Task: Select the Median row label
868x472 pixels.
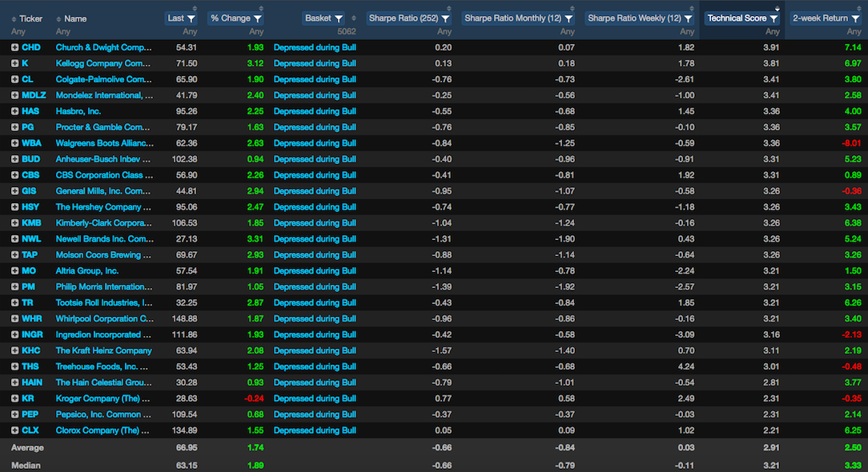Action: pyautogui.click(x=26, y=466)
